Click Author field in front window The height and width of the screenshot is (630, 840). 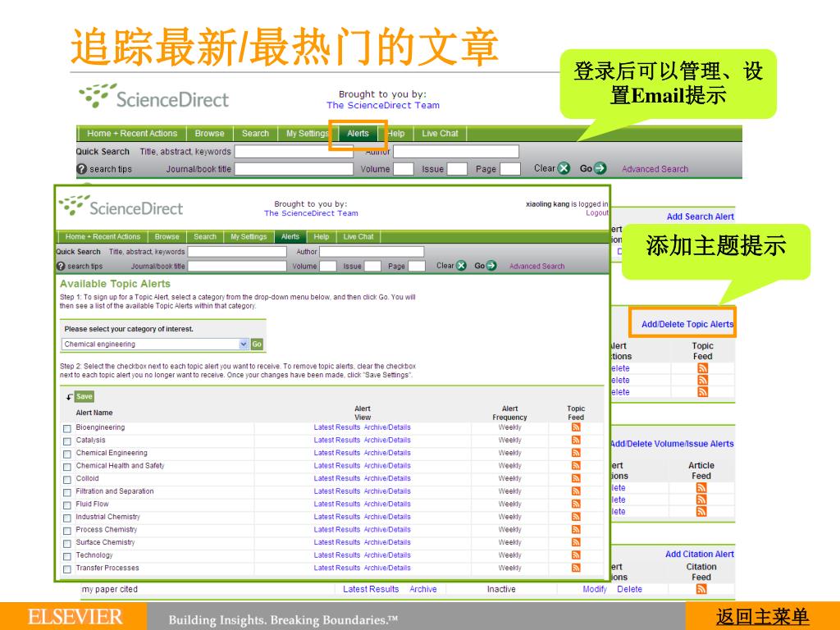[372, 252]
